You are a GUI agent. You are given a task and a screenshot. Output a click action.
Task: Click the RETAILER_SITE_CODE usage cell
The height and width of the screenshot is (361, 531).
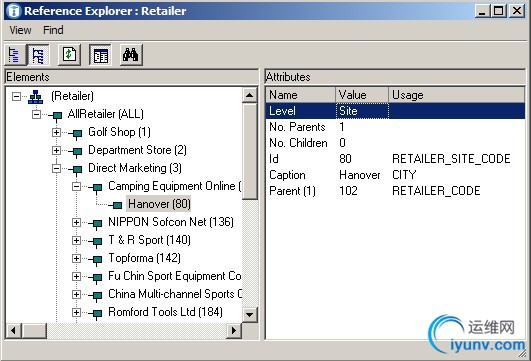pyautogui.click(x=451, y=159)
